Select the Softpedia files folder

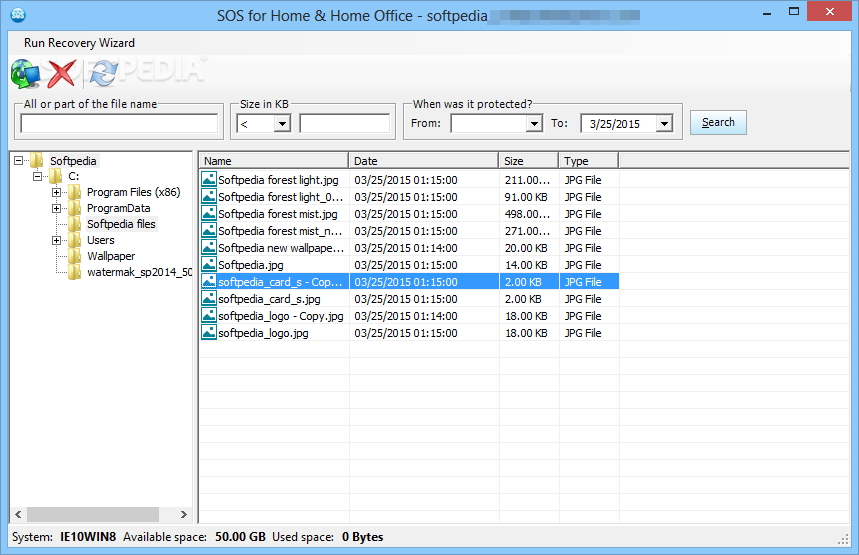click(121, 224)
